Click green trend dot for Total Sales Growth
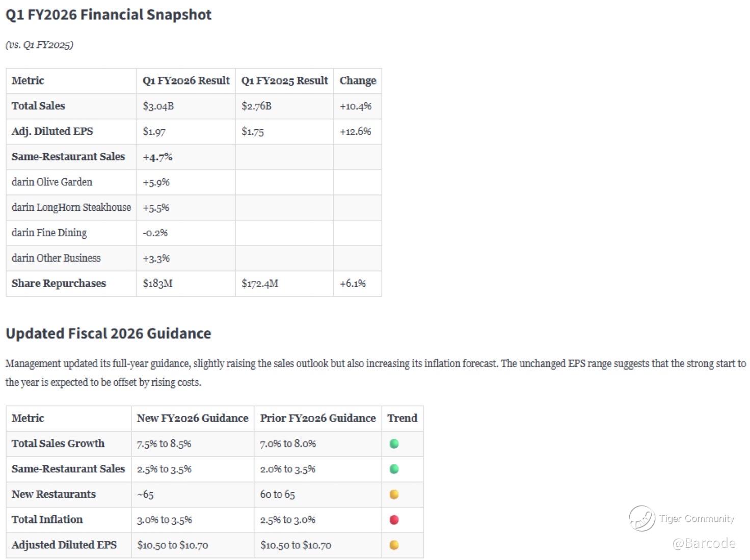The image size is (750, 560). tap(394, 443)
